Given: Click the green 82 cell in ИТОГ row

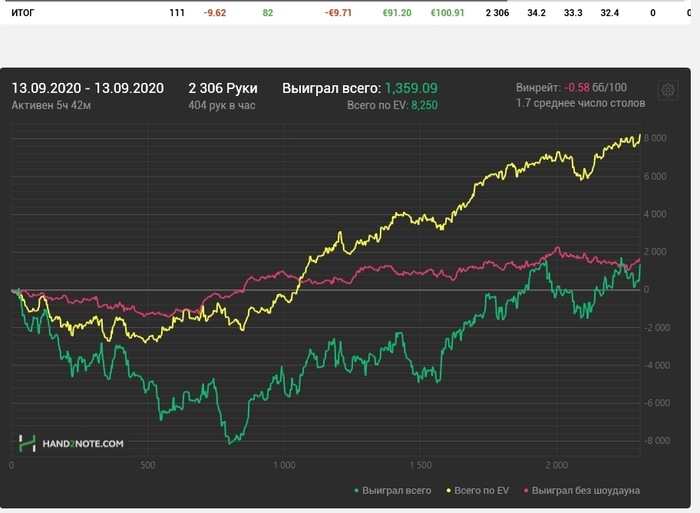Looking at the screenshot, I should click(x=268, y=13).
